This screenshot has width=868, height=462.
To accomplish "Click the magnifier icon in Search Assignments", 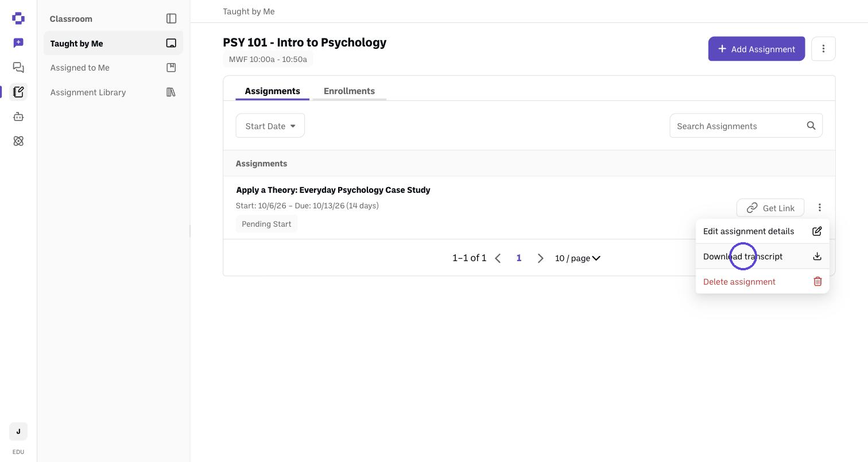I will pyautogui.click(x=811, y=126).
